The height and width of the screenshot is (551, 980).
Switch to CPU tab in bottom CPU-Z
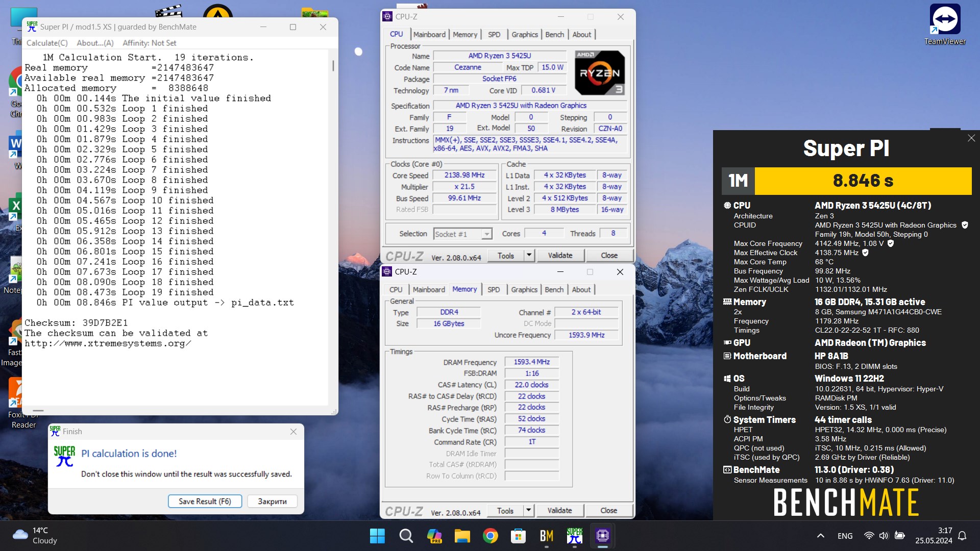click(396, 289)
